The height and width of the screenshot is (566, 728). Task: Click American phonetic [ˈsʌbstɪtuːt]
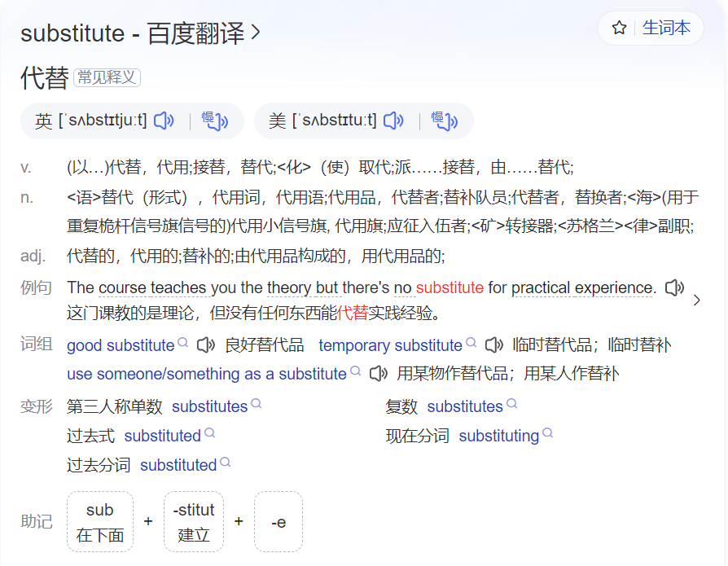pyautogui.click(x=335, y=121)
